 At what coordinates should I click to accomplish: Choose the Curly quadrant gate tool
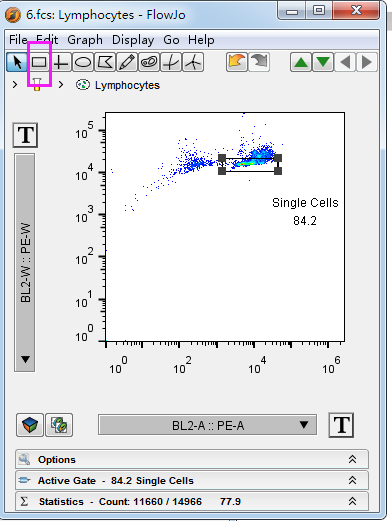[x=171, y=62]
